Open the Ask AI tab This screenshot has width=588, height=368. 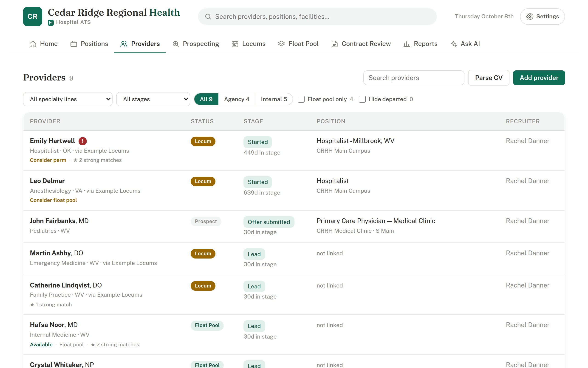pos(465,44)
